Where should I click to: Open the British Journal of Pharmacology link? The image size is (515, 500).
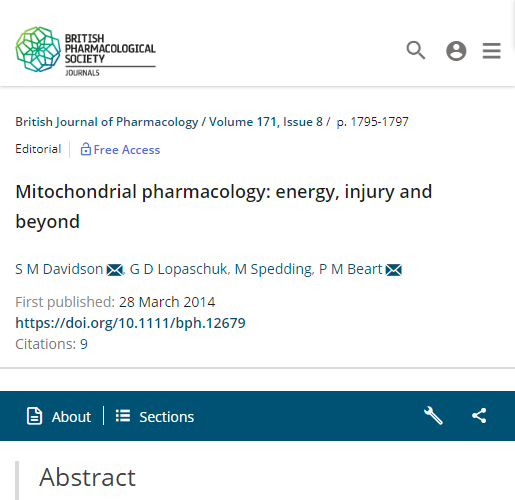coord(107,122)
